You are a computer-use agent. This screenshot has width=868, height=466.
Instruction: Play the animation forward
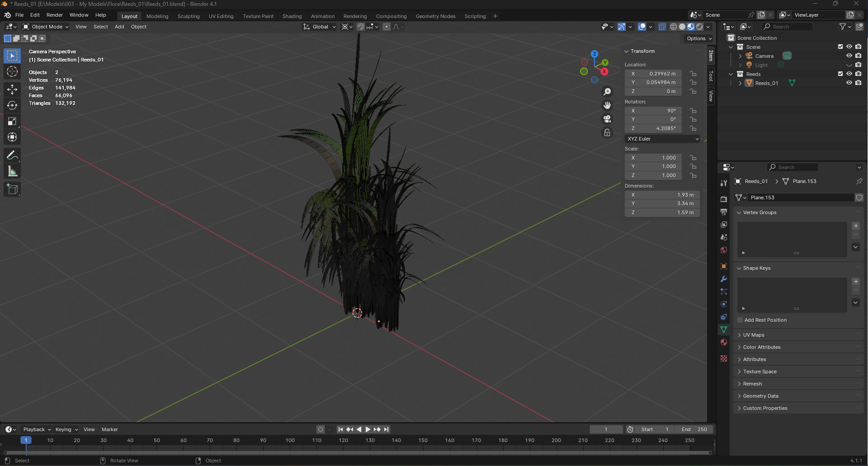coord(368,429)
